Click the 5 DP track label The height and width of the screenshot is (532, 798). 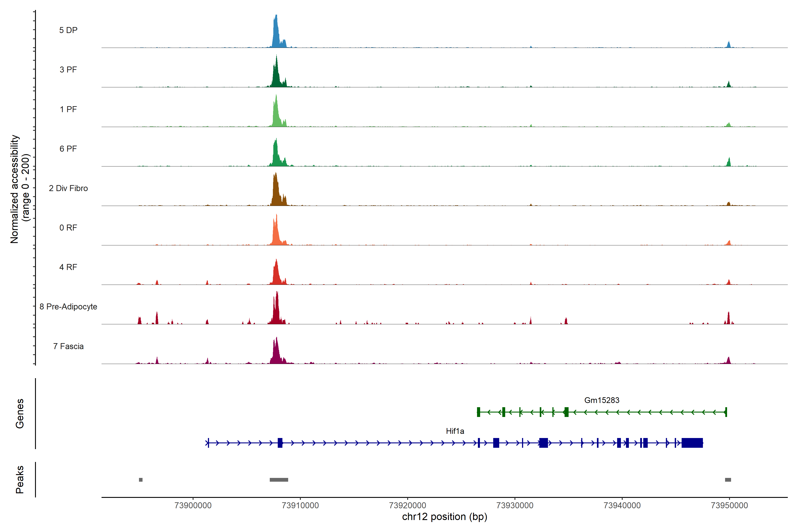(x=68, y=30)
